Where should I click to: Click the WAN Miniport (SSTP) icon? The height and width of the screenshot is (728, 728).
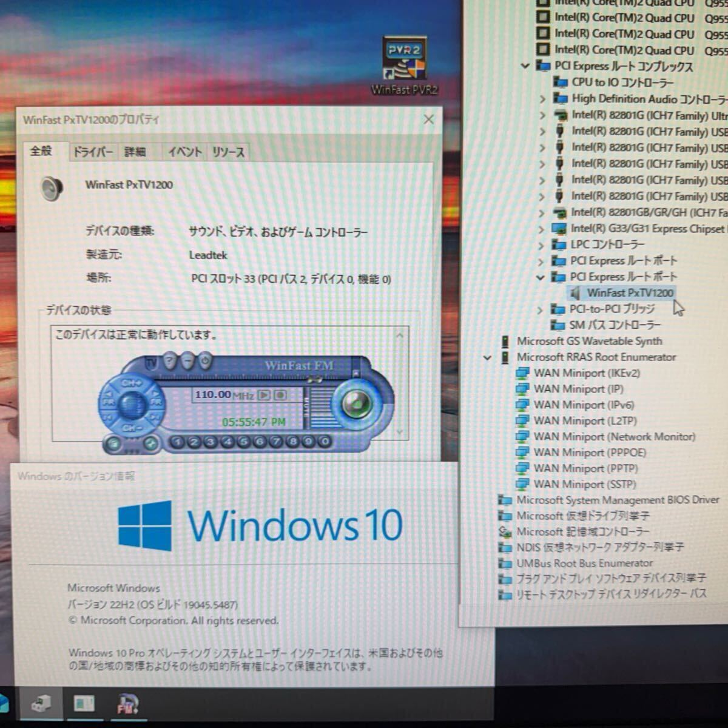click(x=522, y=484)
